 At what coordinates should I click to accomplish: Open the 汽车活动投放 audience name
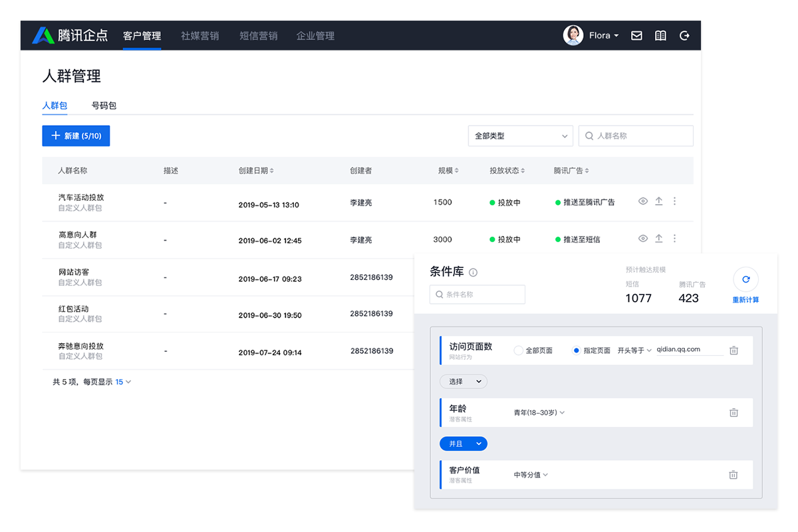coord(81,198)
